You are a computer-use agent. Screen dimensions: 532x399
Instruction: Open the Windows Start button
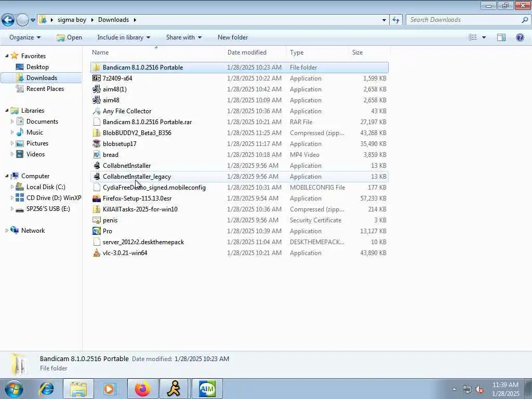pyautogui.click(x=14, y=389)
